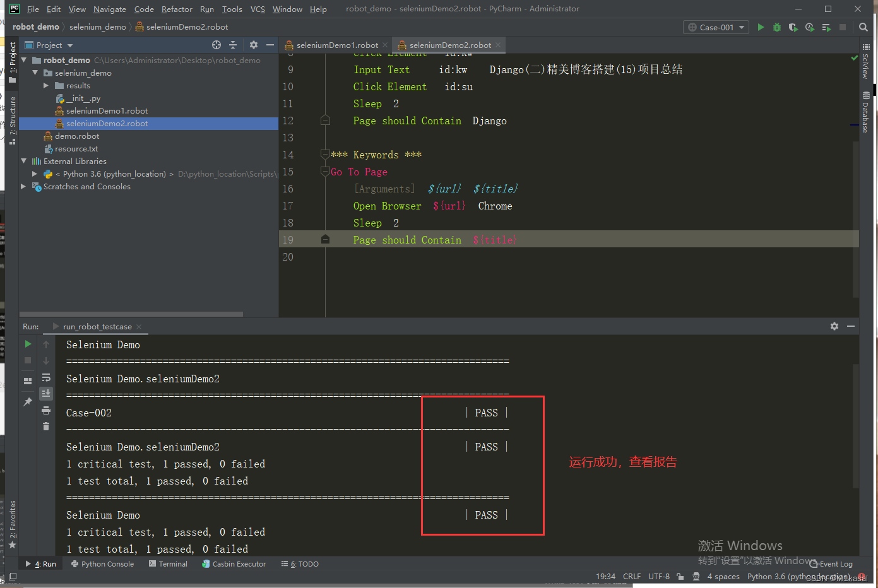Hide the Run tool window

pos(851,326)
